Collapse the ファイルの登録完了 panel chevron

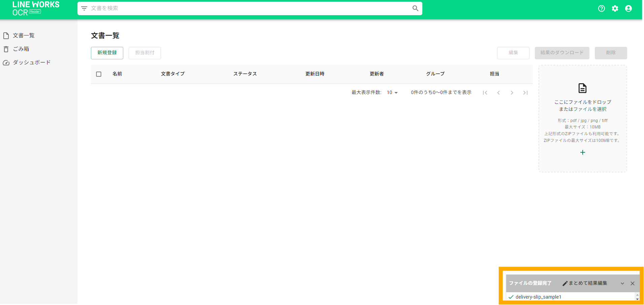point(622,283)
